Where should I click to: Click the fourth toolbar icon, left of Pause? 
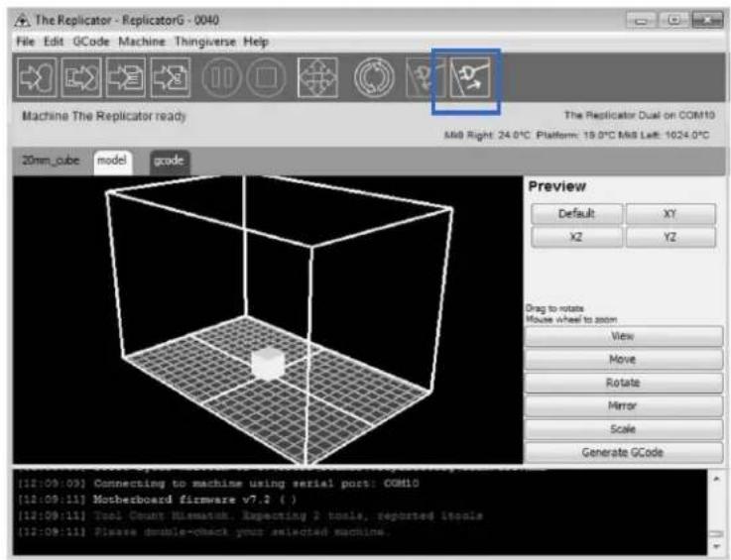pos(171,77)
